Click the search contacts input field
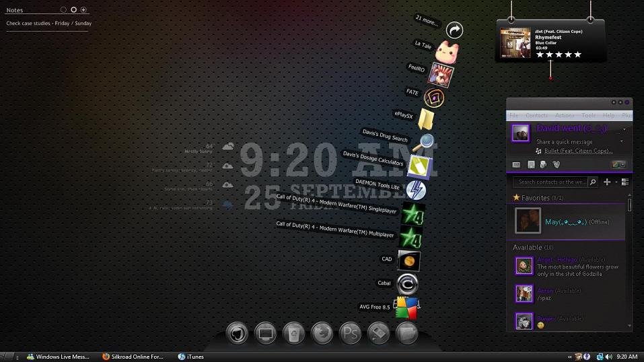644x362 pixels. coord(551,182)
